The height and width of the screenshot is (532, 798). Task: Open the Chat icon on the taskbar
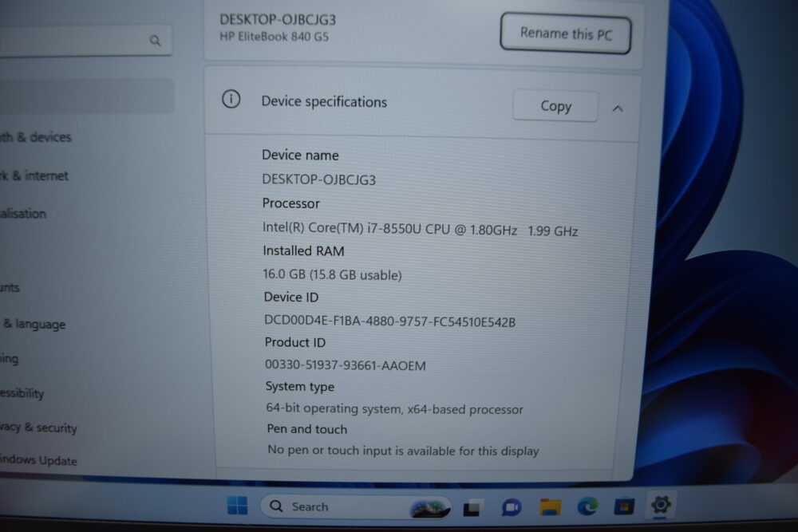pyautogui.click(x=512, y=507)
